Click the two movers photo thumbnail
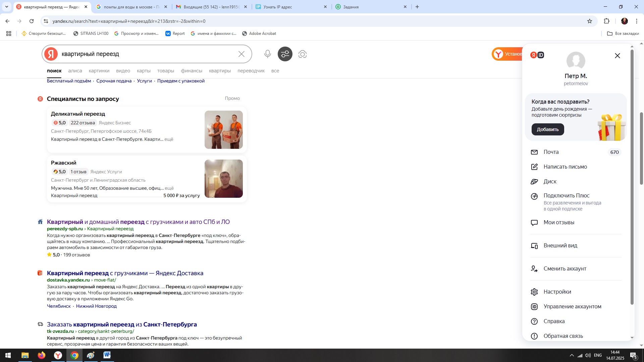The image size is (644, 362). 224,130
